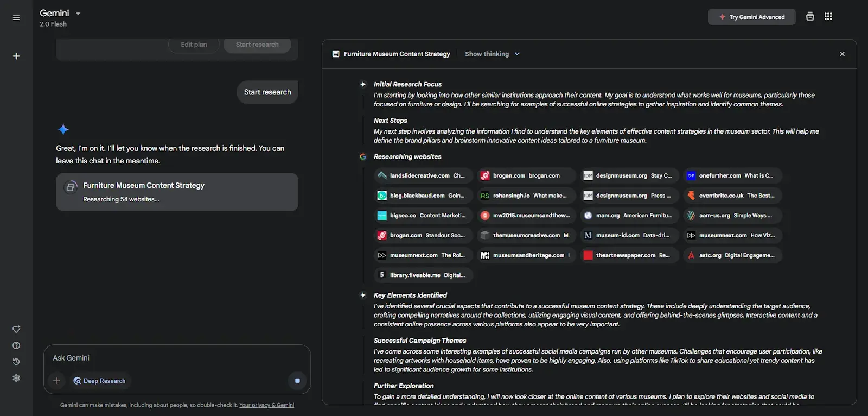Expand the Gemini model selector dropdown
The image size is (868, 416).
click(78, 14)
